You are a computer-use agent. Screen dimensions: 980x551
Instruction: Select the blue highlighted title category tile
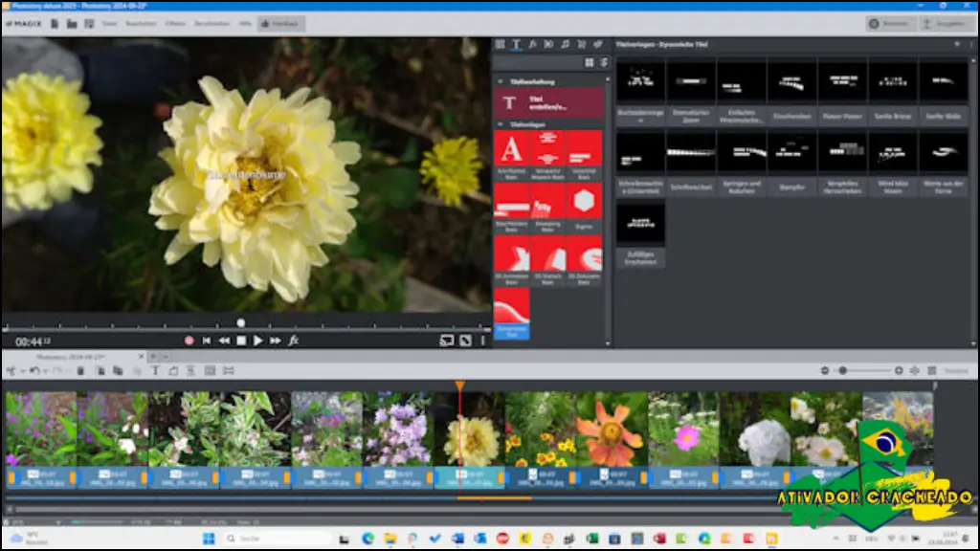[511, 314]
